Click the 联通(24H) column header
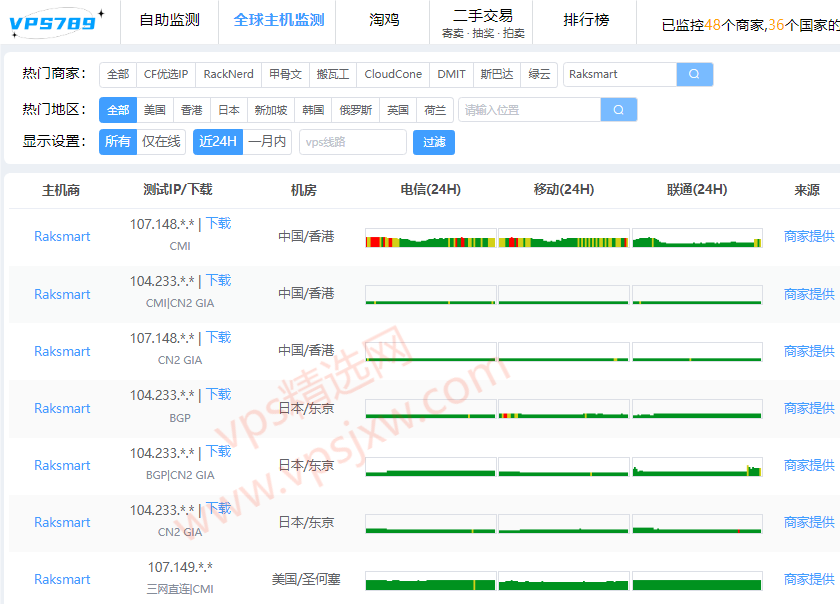 coord(697,190)
